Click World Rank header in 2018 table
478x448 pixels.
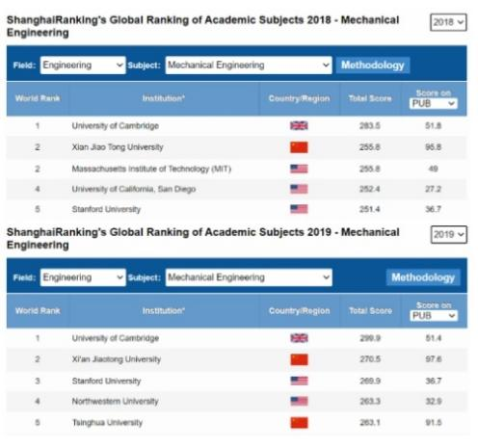tap(38, 98)
